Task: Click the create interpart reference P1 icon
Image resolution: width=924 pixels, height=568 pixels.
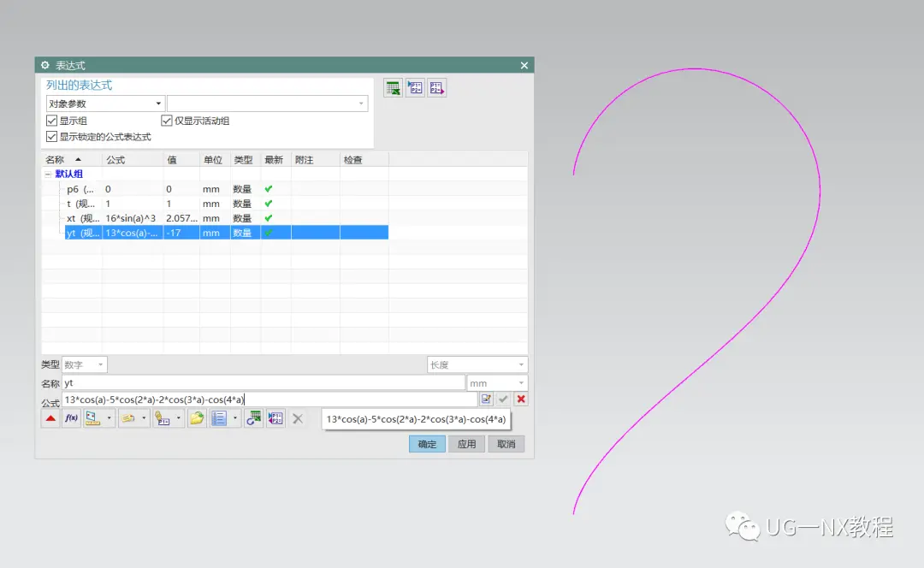Action: tap(162, 419)
